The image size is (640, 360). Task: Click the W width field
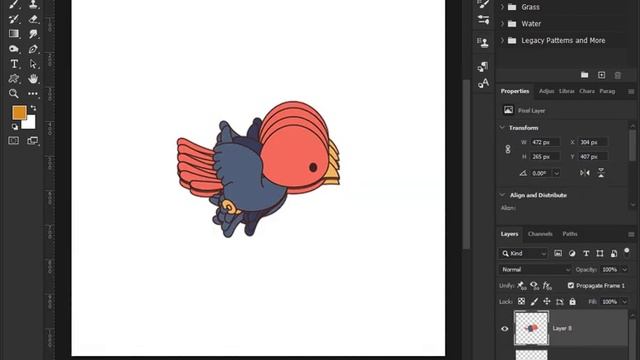[545, 142]
